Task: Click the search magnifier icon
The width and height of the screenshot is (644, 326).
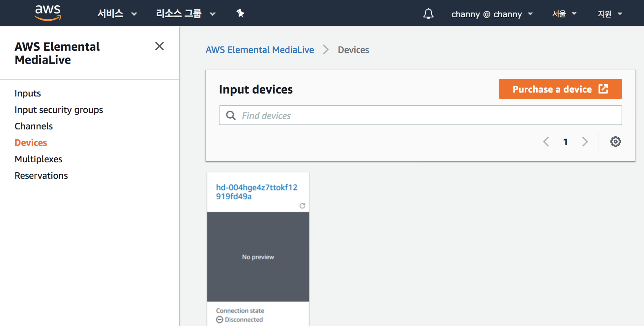Action: pos(231,116)
